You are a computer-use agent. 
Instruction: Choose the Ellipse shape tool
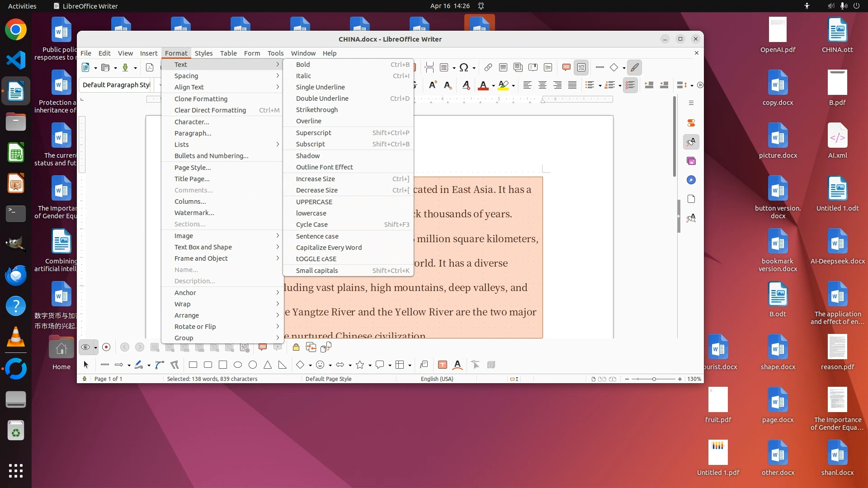point(238,365)
